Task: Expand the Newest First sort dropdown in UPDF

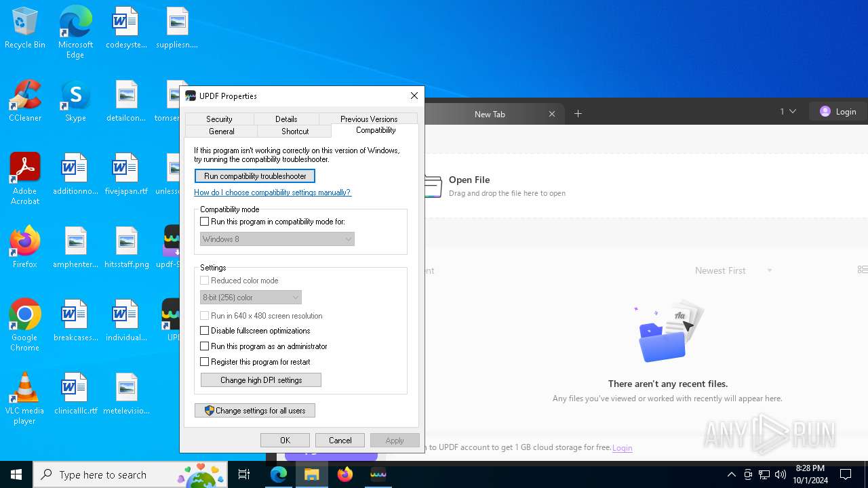Action: point(734,270)
